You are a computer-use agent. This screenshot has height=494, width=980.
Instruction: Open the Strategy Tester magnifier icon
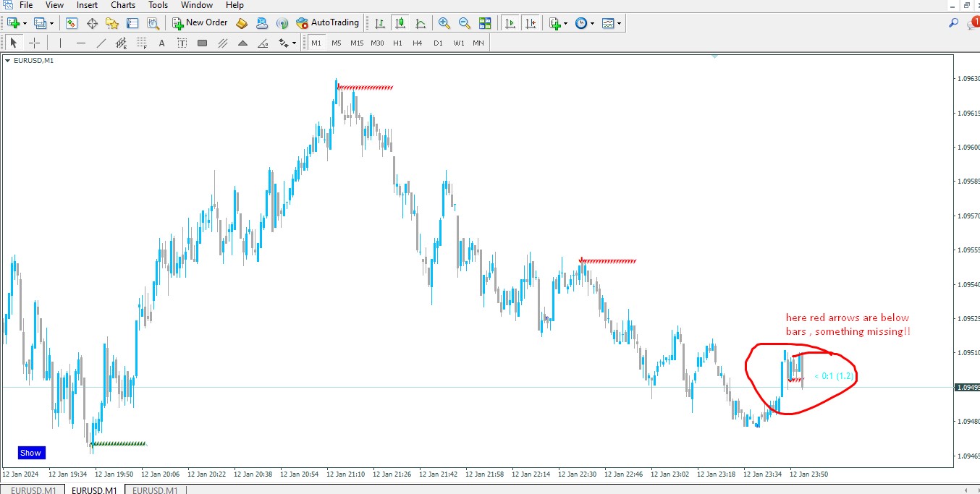[153, 23]
